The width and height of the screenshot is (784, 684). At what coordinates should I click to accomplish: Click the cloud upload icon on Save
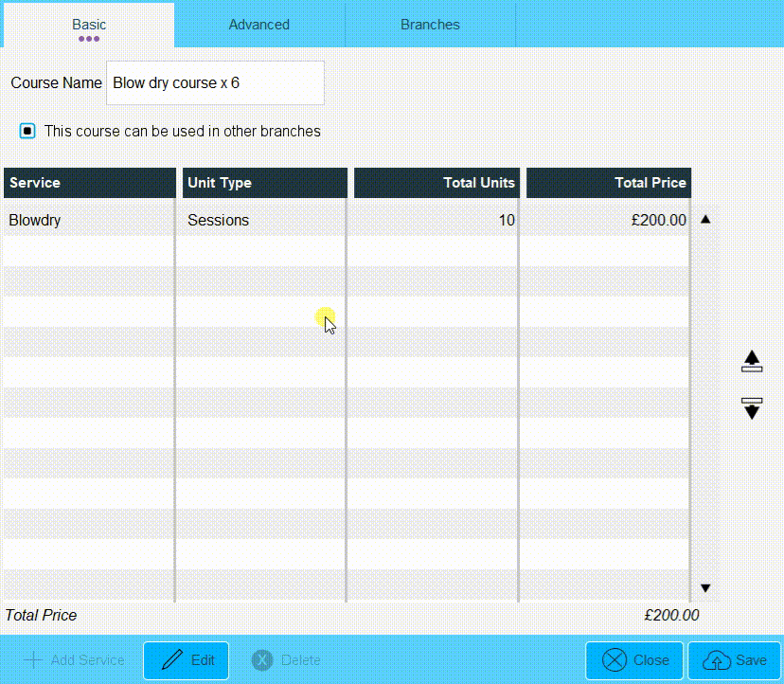click(715, 660)
